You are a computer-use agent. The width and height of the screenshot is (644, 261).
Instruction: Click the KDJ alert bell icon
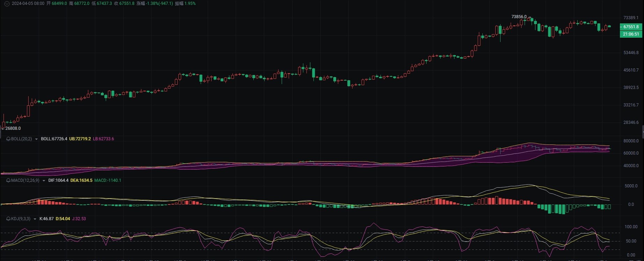(9, 219)
